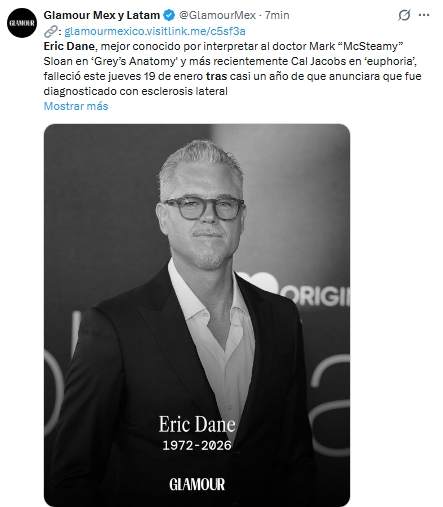Screen dimensions: 443x507
Task: Open the Grok explain icon
Action: coord(404,15)
